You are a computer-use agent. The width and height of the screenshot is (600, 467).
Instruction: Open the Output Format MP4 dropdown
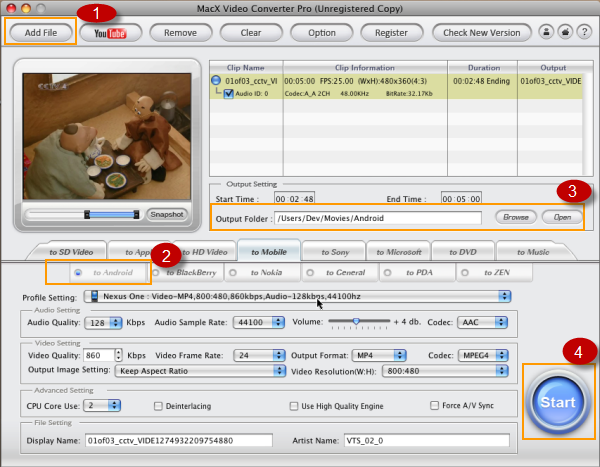(379, 355)
